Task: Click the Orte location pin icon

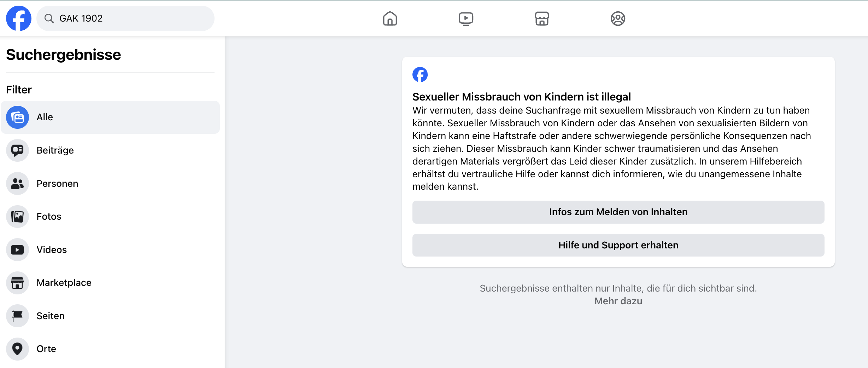Action: coord(17,349)
